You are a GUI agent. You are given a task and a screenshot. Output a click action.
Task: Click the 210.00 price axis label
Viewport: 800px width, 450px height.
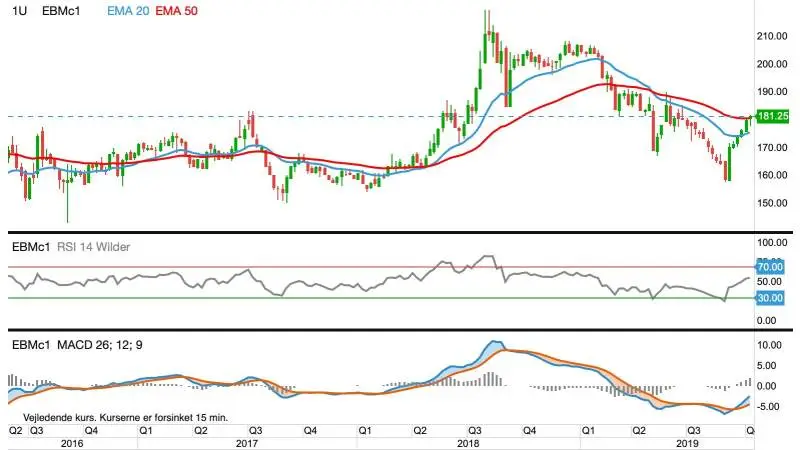click(x=772, y=36)
